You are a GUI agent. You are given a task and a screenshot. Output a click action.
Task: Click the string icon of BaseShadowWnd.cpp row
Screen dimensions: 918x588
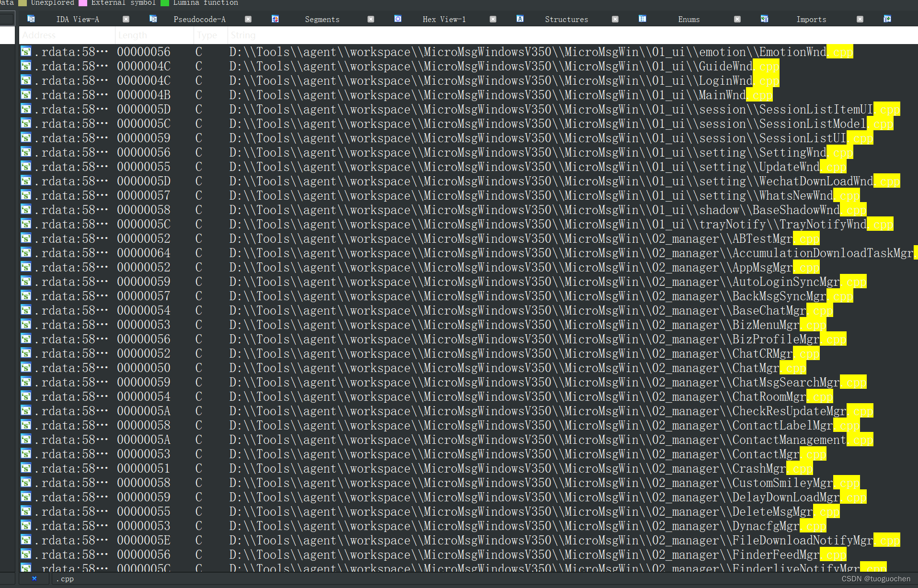tap(26, 210)
